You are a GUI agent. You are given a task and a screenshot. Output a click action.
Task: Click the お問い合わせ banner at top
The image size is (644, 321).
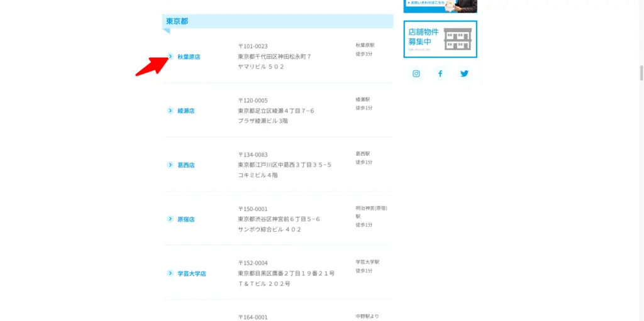click(440, 6)
